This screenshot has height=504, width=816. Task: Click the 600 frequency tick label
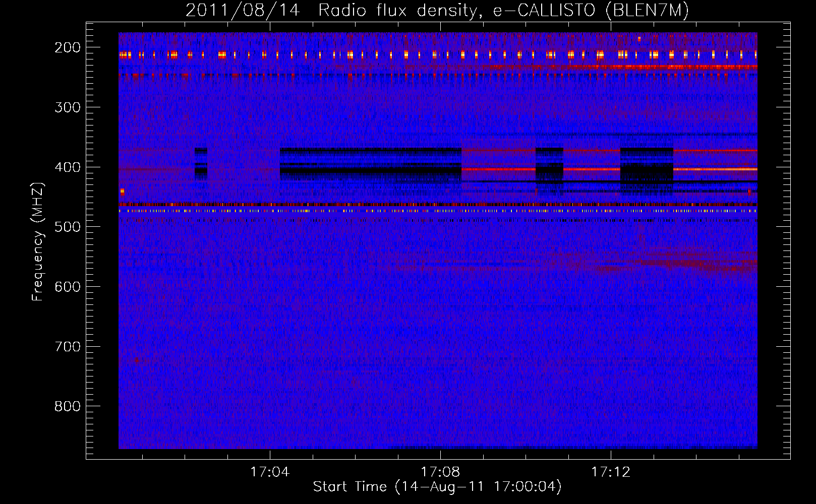point(67,287)
